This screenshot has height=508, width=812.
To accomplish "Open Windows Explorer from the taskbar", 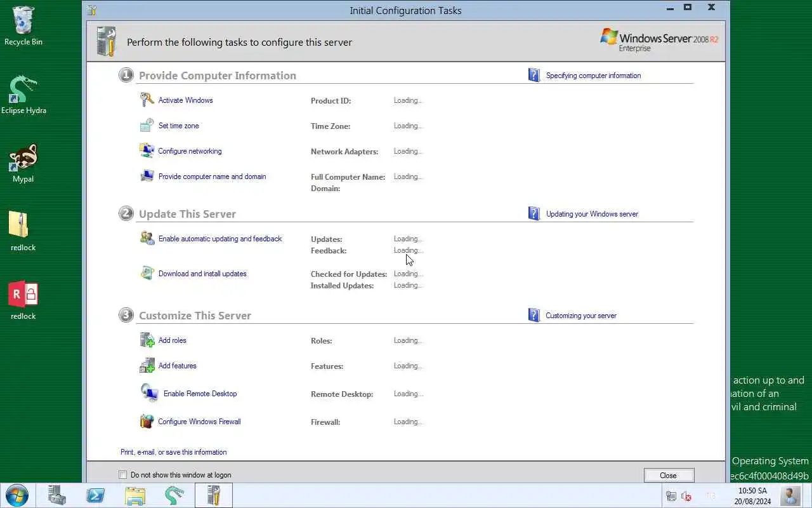I will 135,495.
